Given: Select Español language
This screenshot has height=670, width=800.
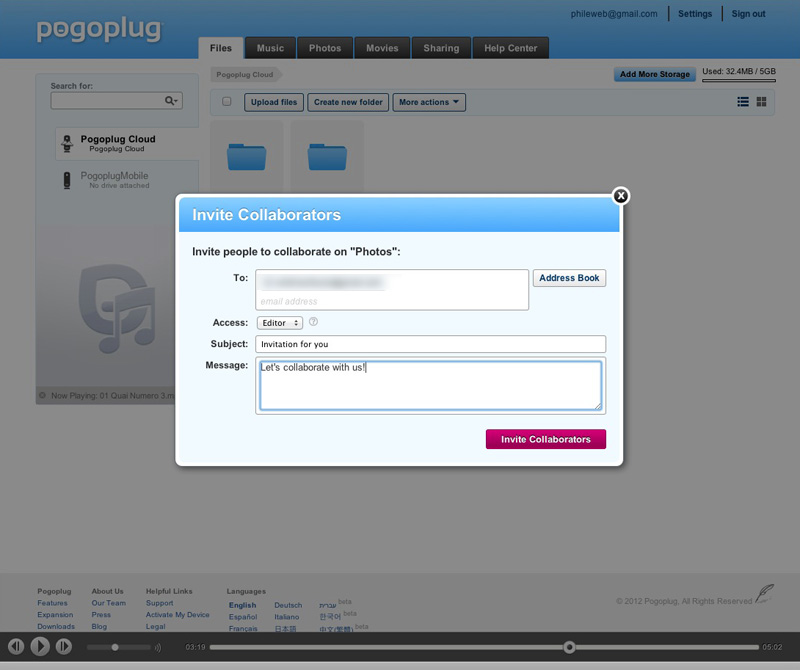Looking at the screenshot, I should click(x=243, y=617).
